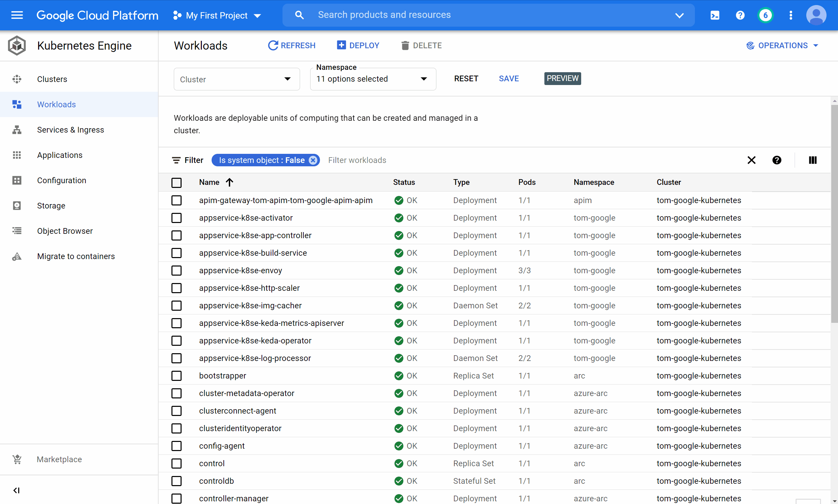The height and width of the screenshot is (504, 838).
Task: Go to Services & Ingress section
Action: 70,130
